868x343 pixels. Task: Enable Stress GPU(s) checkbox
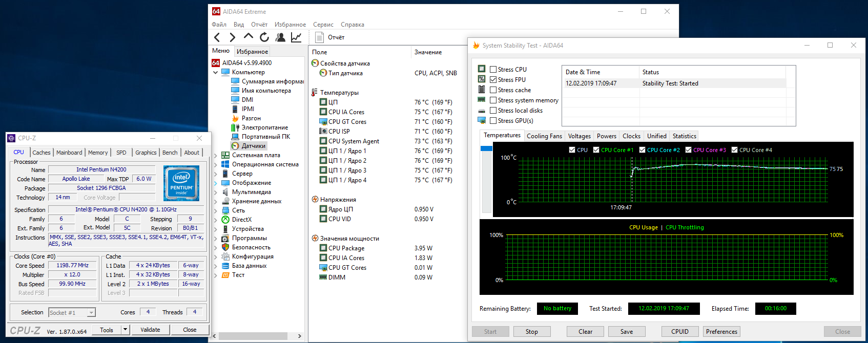point(493,121)
